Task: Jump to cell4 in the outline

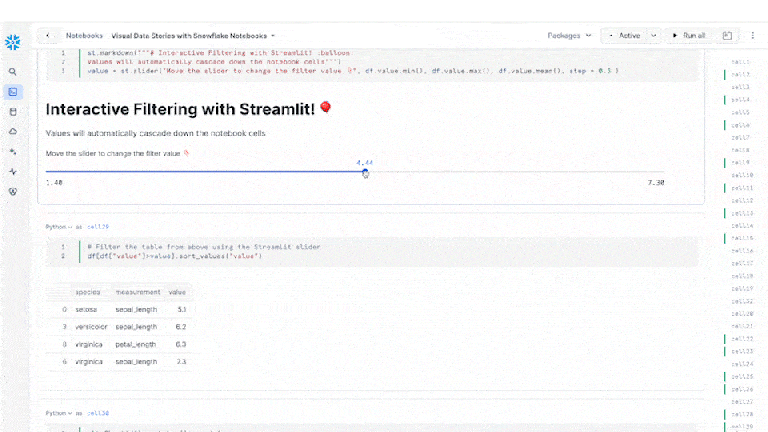Action: pos(740,100)
